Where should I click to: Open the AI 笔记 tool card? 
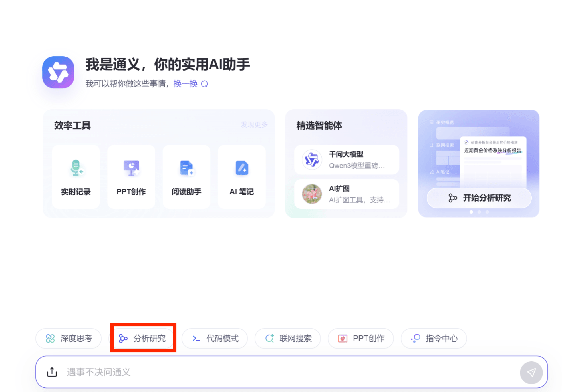pos(241,177)
